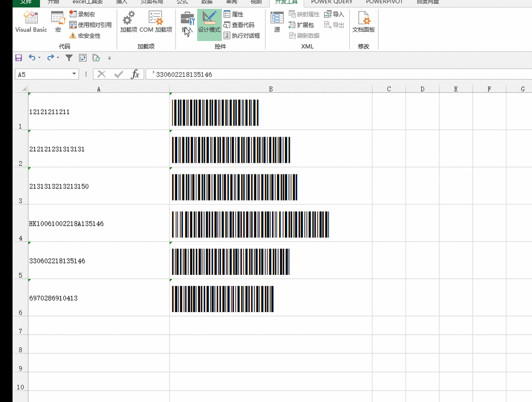The width and height of the screenshot is (532, 402).
Task: Switch to the POWER QUERY tab
Action: (x=331, y=2)
